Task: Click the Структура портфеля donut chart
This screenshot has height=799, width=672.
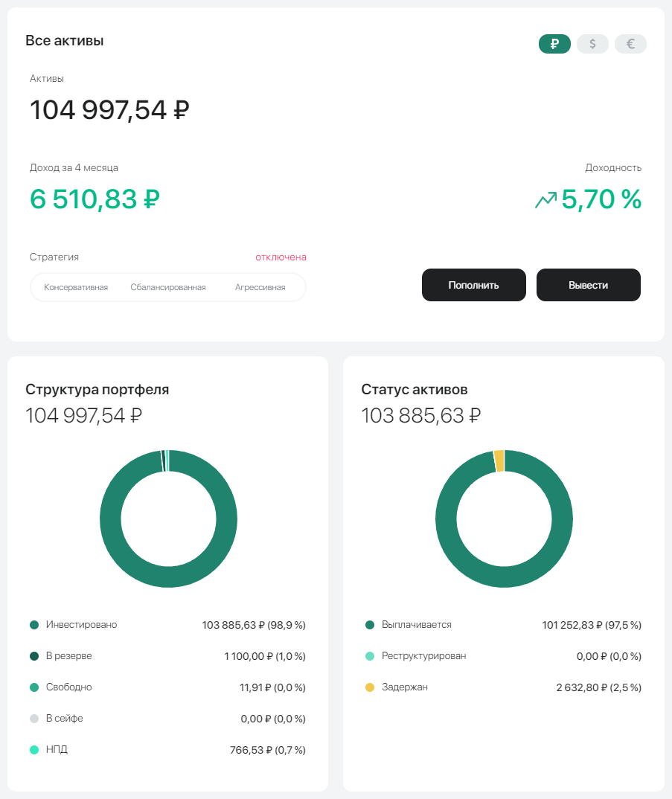Action: pos(168,519)
